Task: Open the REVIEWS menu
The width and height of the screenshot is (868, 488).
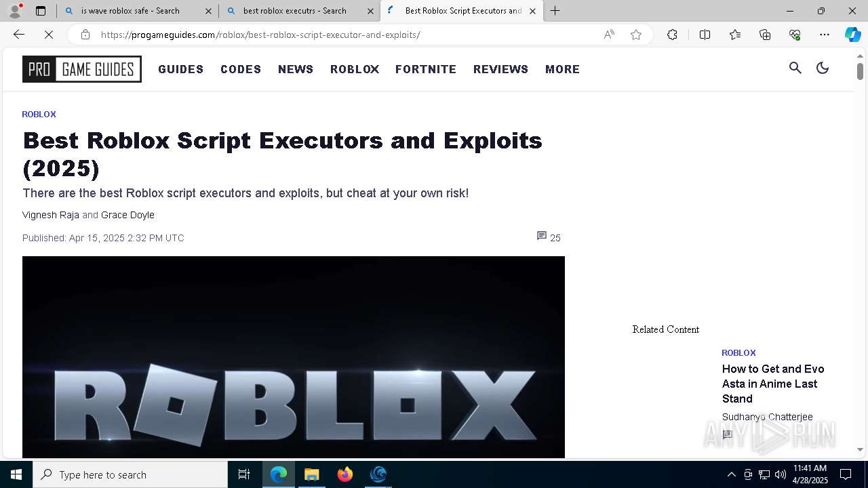Action: coord(500,69)
